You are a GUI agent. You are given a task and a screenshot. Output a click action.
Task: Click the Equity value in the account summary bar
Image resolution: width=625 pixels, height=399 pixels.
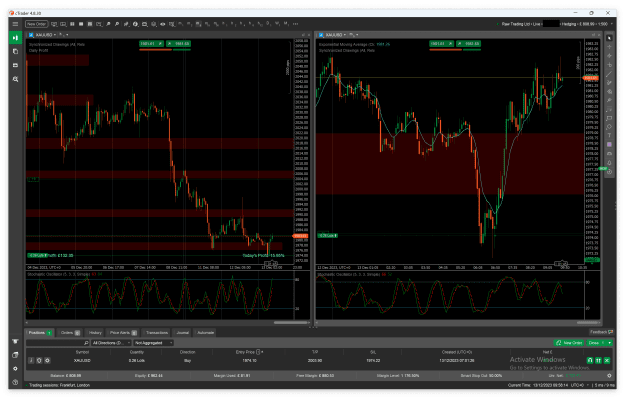[149, 375]
